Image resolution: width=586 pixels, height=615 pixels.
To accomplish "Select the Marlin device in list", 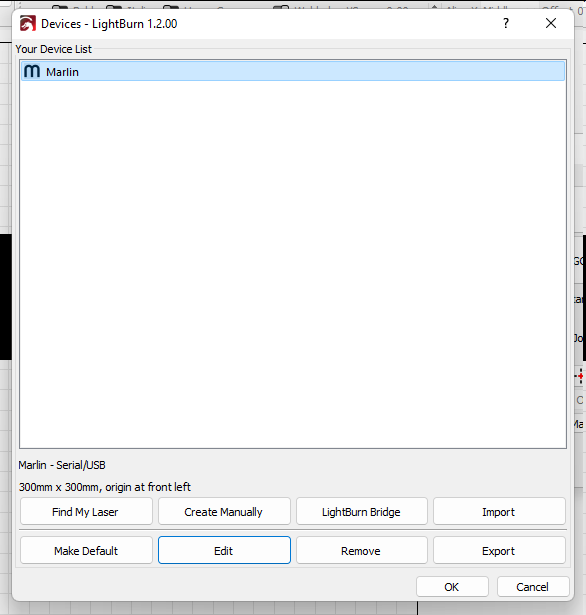I will pyautogui.click(x=293, y=71).
